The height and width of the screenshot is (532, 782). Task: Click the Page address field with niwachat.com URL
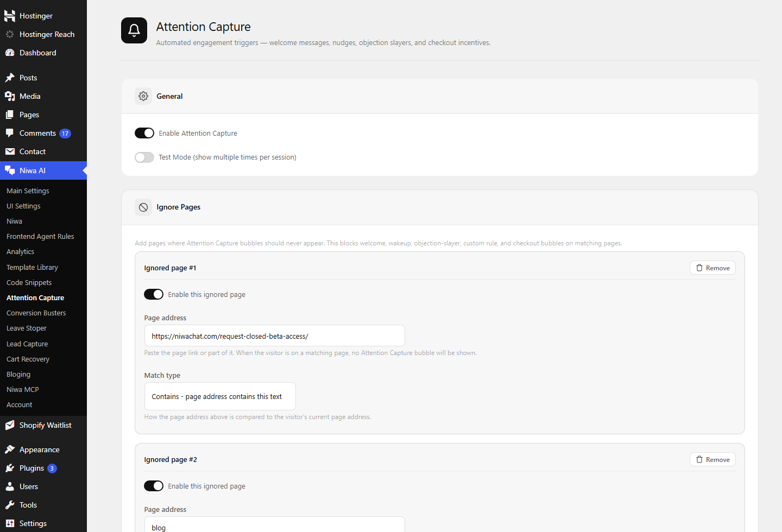pos(275,335)
